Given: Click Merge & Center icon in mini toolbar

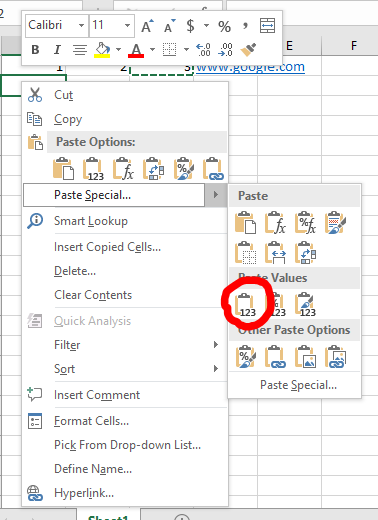Looking at the screenshot, I should coord(267,26).
